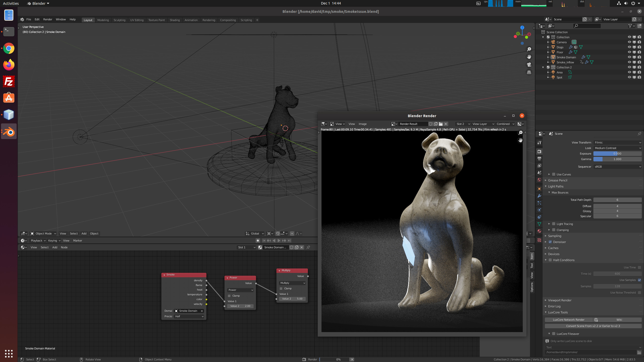
Task: Switch to the Shading workspace tab
Action: [x=175, y=20]
